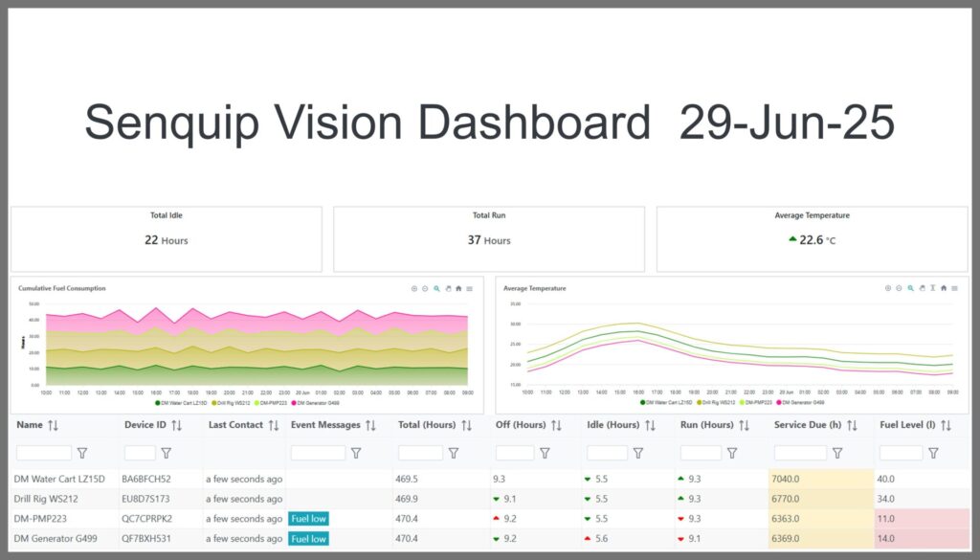Sort table by Service Due (h) column
This screenshot has width=980, height=560.
(852, 426)
